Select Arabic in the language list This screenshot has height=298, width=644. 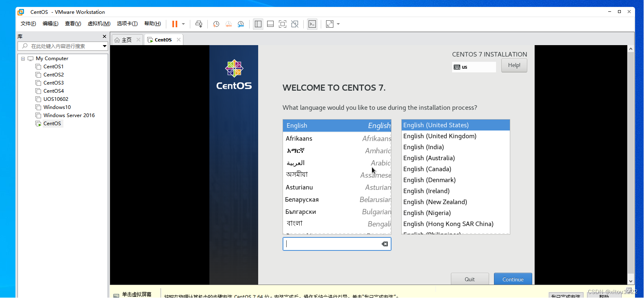pos(337,163)
